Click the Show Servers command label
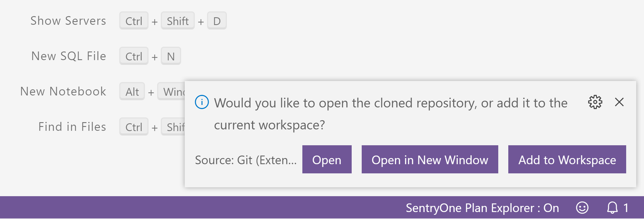Screen dimensions: 644x219 [68, 21]
